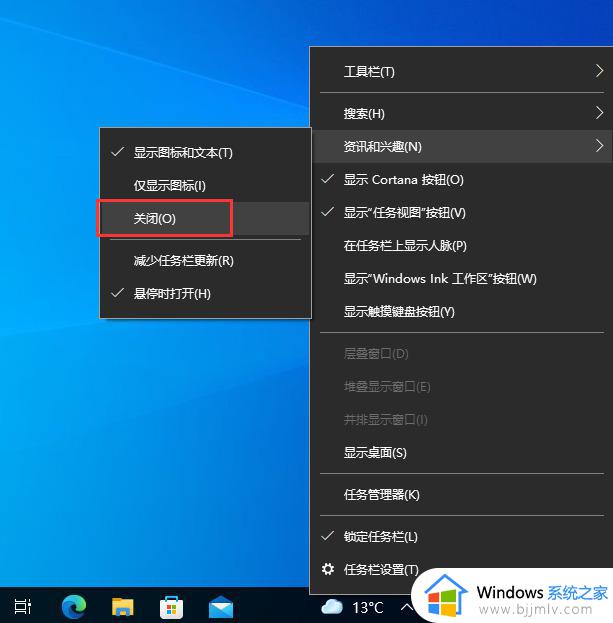The image size is (613, 623).
Task: Open File Explorer on the taskbar
Action: [123, 607]
